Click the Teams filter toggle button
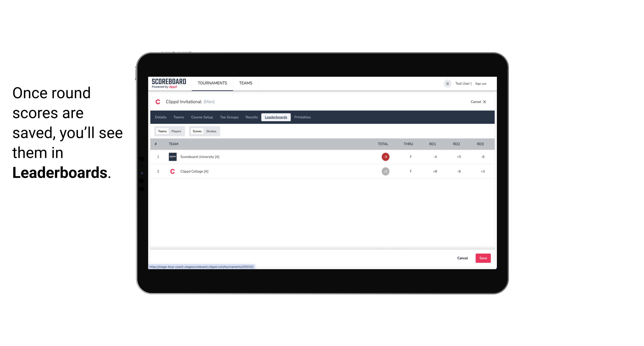Image resolution: width=644 pixels, height=346 pixels. point(162,131)
